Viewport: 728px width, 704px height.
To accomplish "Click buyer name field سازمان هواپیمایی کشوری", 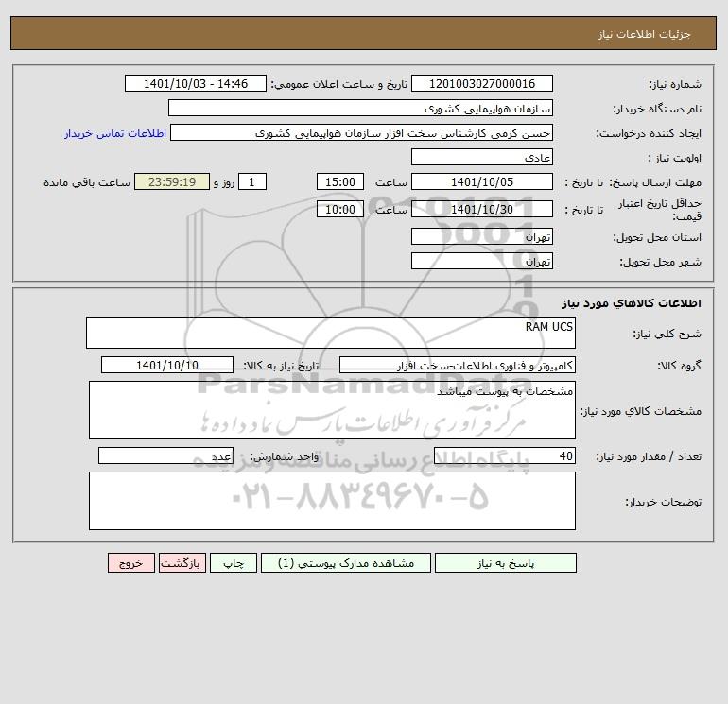I will pos(360,108).
